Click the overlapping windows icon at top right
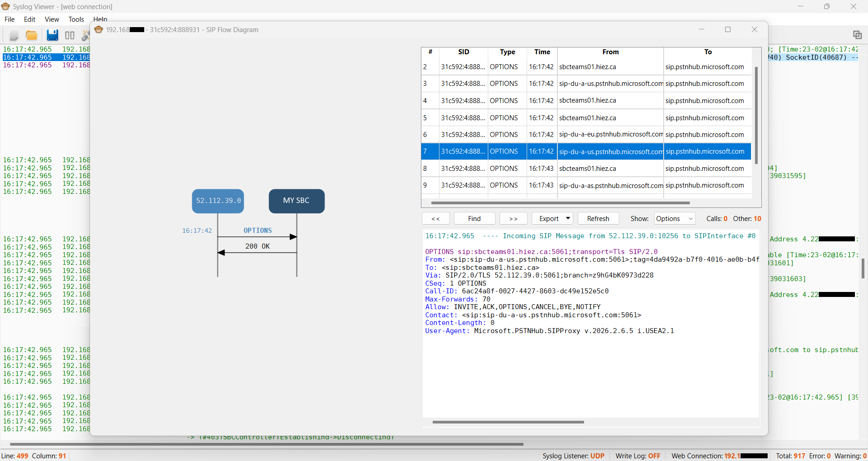This screenshot has height=461, width=868. pos(857,35)
